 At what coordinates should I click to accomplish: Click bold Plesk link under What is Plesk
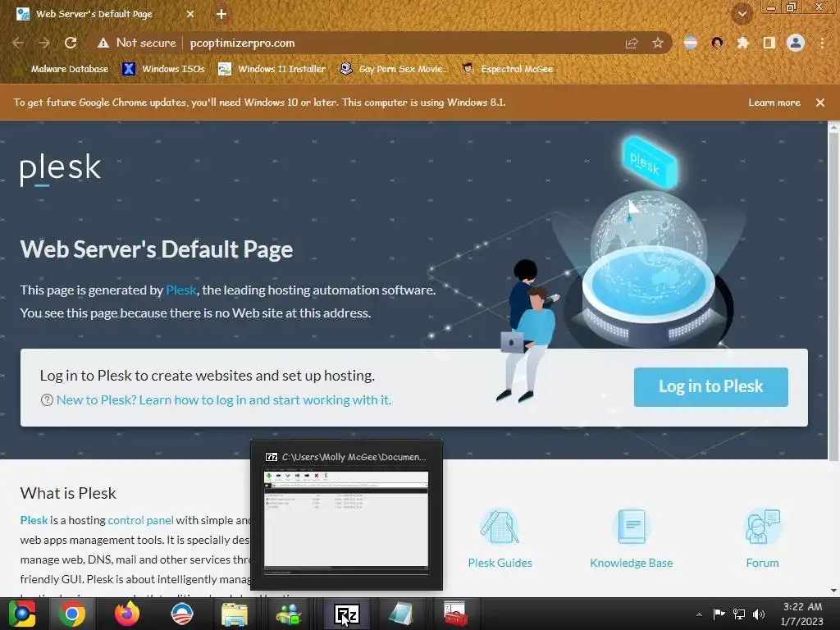[34, 520]
